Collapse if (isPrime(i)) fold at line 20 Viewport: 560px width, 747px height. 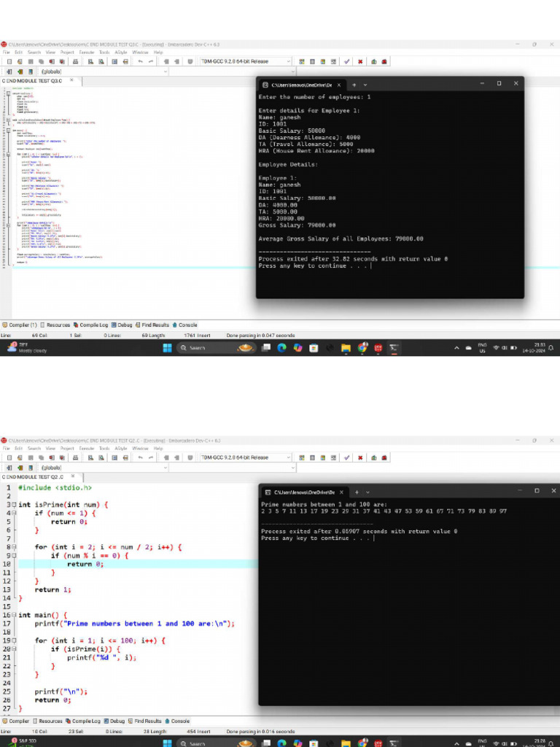click(14, 649)
